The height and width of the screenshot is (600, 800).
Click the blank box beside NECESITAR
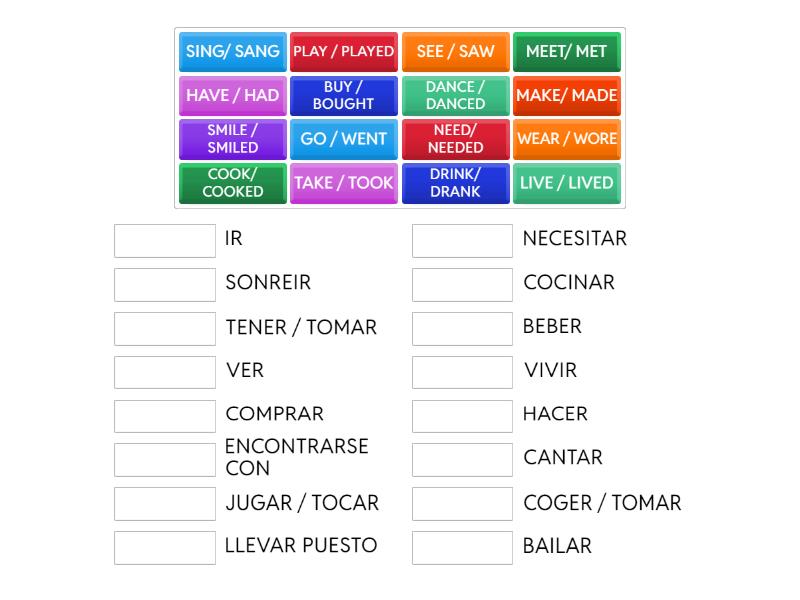[x=462, y=241]
